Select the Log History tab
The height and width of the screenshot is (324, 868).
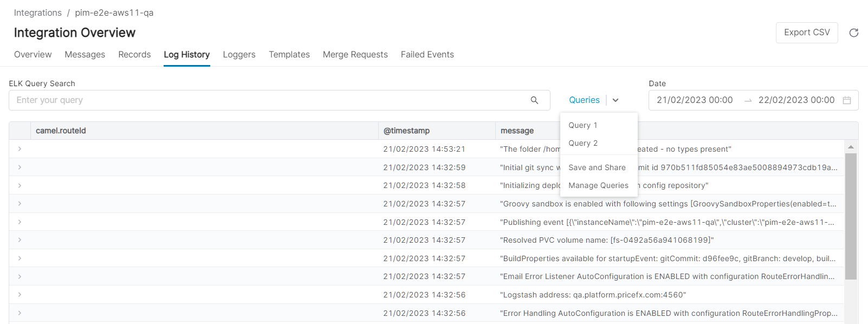pyautogui.click(x=187, y=54)
